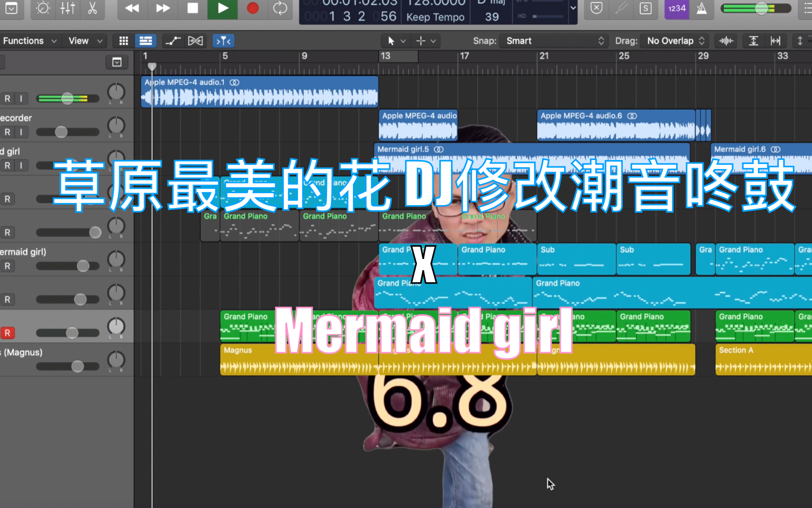
Task: Click the Tuner button in control bar
Action: (x=621, y=8)
